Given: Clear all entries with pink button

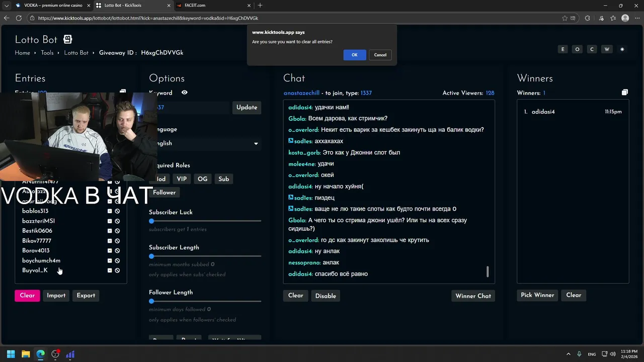Looking at the screenshot, I should pyautogui.click(x=27, y=296).
